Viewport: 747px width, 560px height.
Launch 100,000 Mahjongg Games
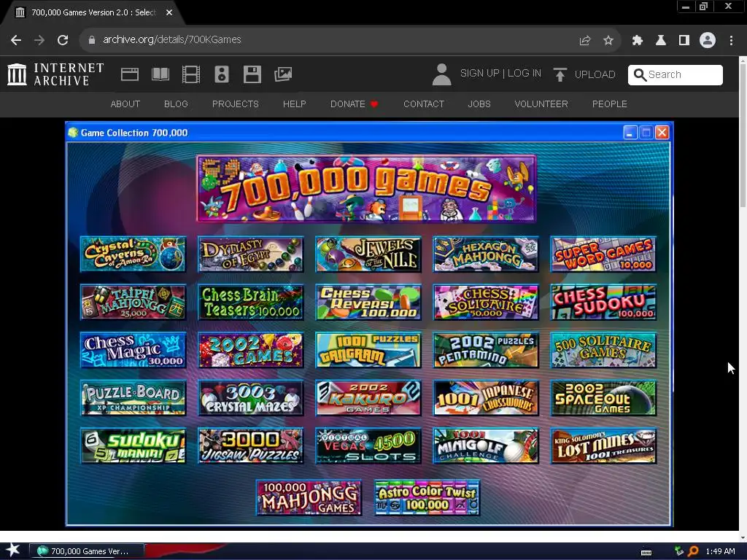point(309,497)
